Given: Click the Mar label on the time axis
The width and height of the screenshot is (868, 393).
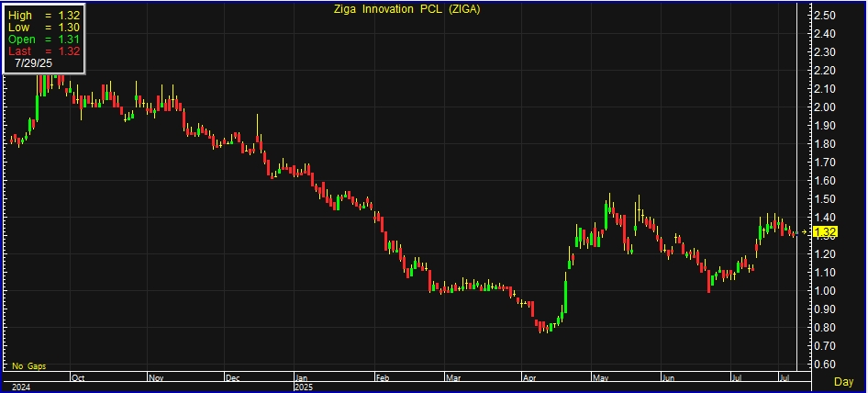Looking at the screenshot, I should (454, 378).
